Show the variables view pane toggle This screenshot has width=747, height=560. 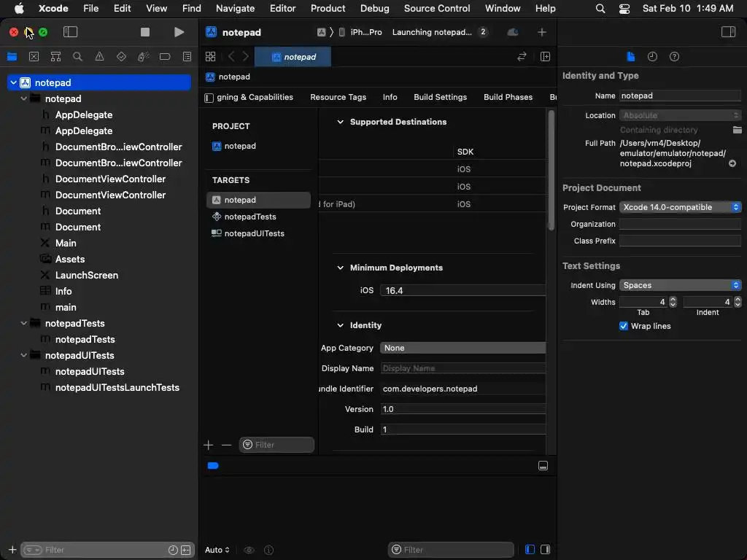530,550
